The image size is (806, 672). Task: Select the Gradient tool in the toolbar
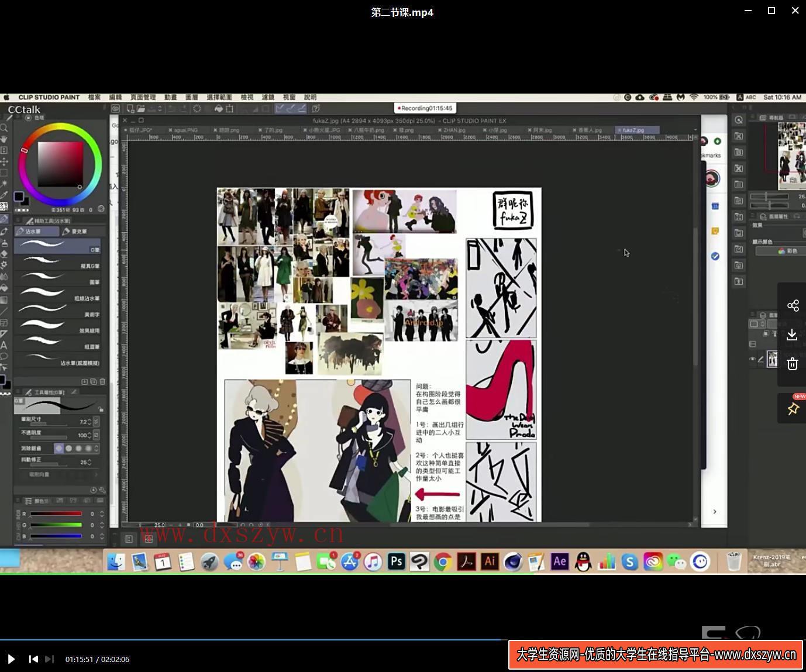[4, 299]
